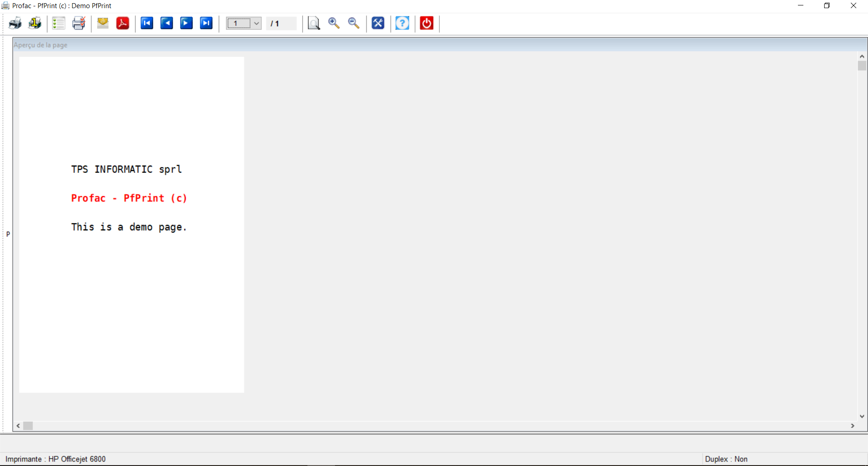868x466 pixels.
Task: Open help with the question mark icon
Action: coord(402,23)
